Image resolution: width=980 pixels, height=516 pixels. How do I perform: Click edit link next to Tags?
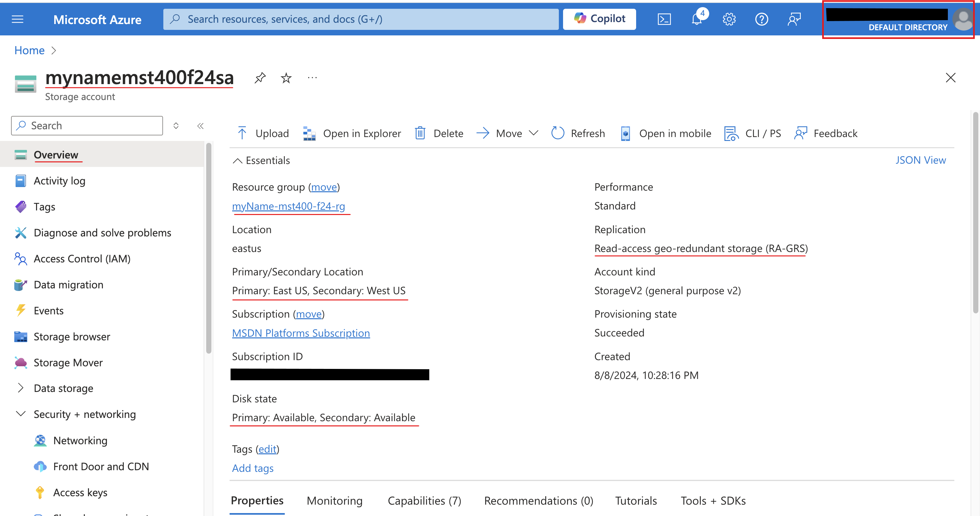point(268,449)
